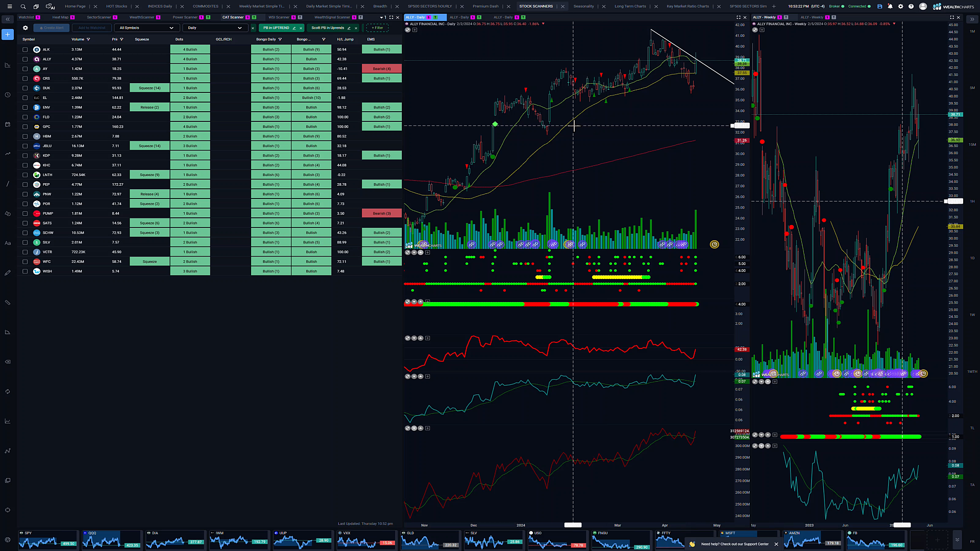Select the trend line tool in left sidebar
This screenshot has height=551, width=980.
coord(8,154)
